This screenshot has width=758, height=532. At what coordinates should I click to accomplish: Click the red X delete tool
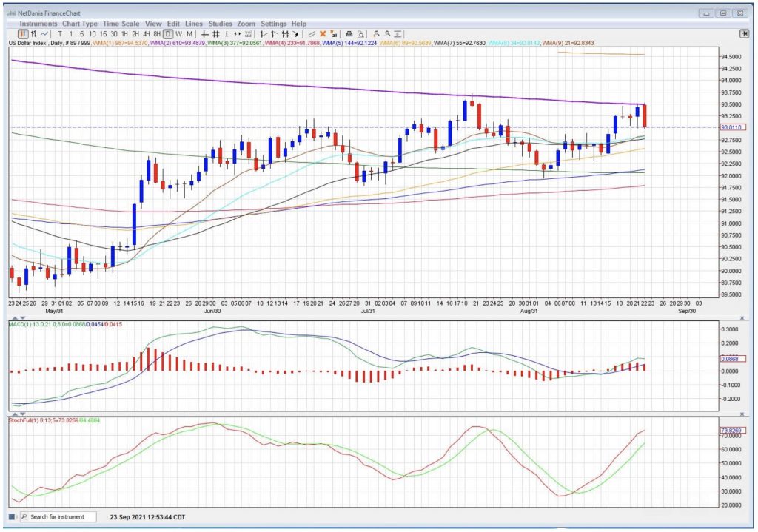pyautogui.click(x=323, y=33)
